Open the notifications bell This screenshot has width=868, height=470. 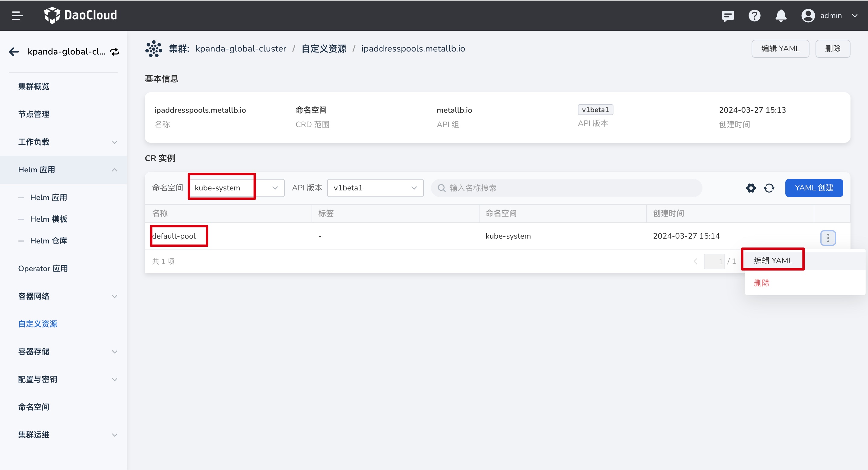tap(781, 15)
